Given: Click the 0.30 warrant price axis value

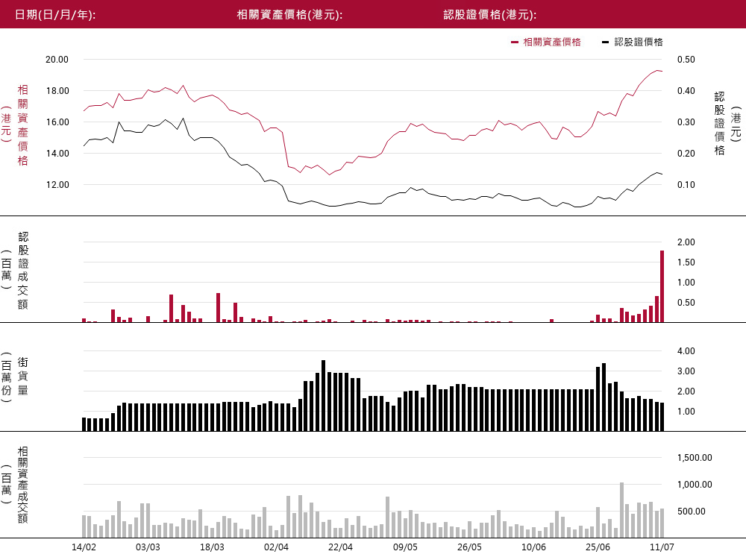Looking at the screenshot, I should 686,122.
